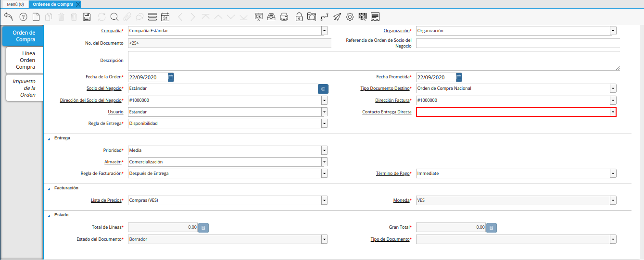Viewport: 644px width, 260px height.
Task: Click into the Descripción text field
Action: tap(373, 61)
